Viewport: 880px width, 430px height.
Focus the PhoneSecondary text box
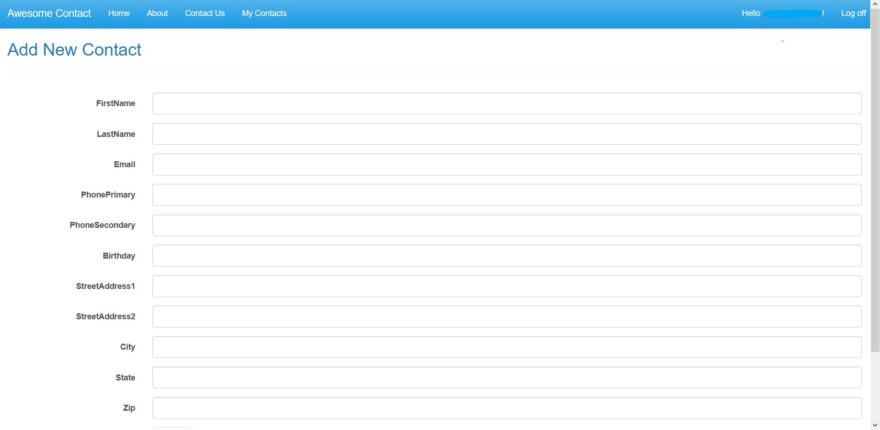point(506,226)
